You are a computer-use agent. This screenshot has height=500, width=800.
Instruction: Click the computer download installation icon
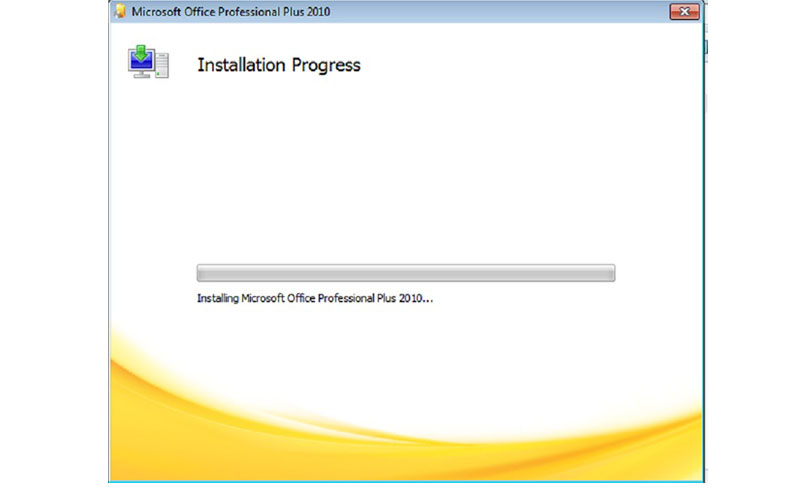148,62
